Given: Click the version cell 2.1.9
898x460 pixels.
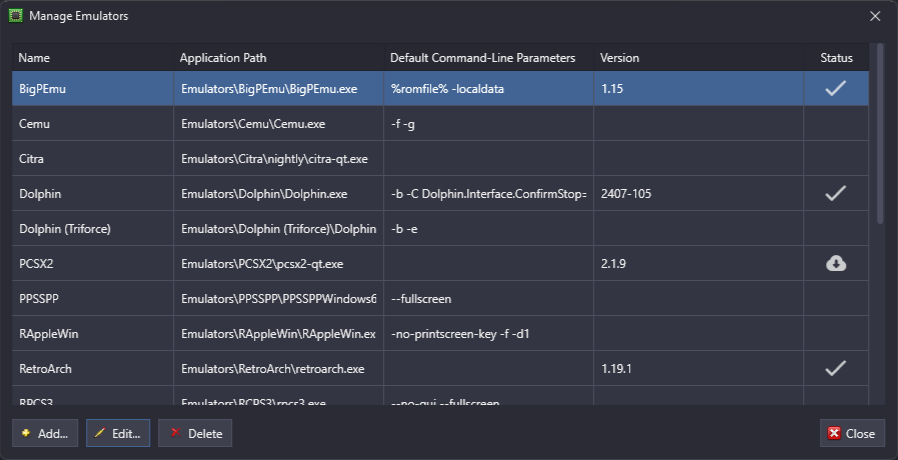Looking at the screenshot, I should [x=698, y=264].
